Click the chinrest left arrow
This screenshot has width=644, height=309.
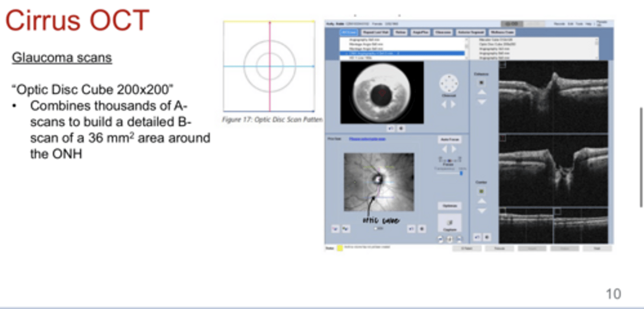tap(444, 104)
